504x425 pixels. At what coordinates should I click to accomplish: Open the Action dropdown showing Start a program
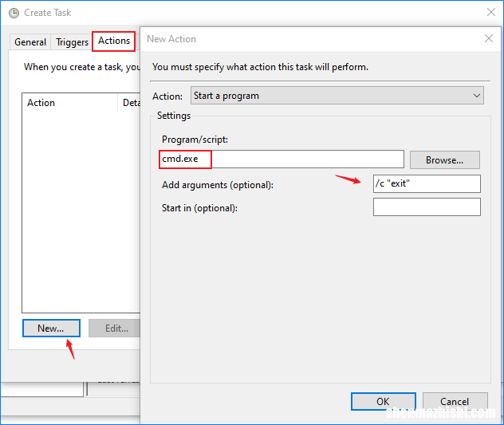point(337,96)
